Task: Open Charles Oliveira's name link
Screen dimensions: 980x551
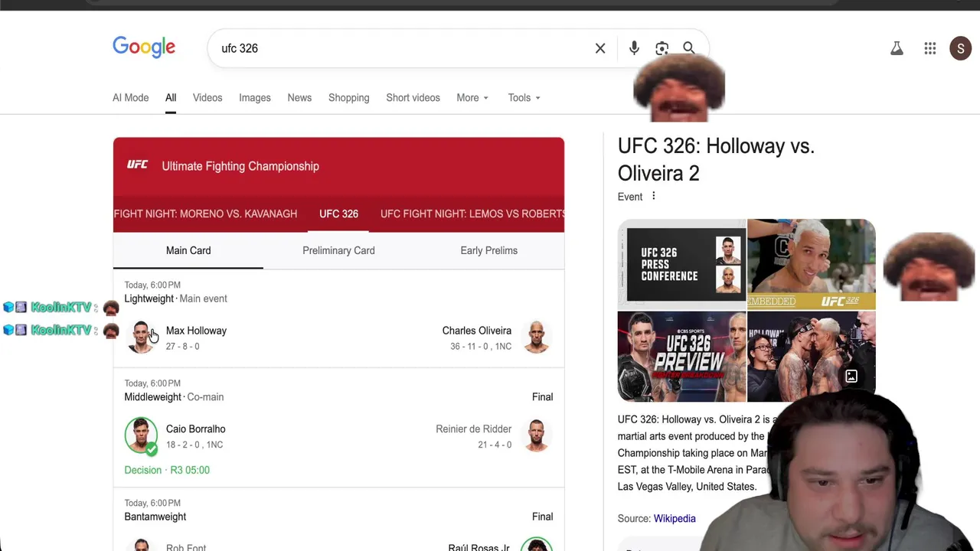Action: click(477, 331)
